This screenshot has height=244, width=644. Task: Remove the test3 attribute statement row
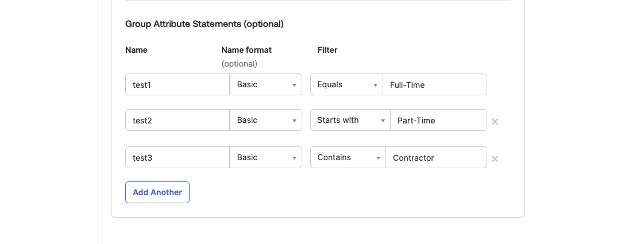pyautogui.click(x=495, y=159)
